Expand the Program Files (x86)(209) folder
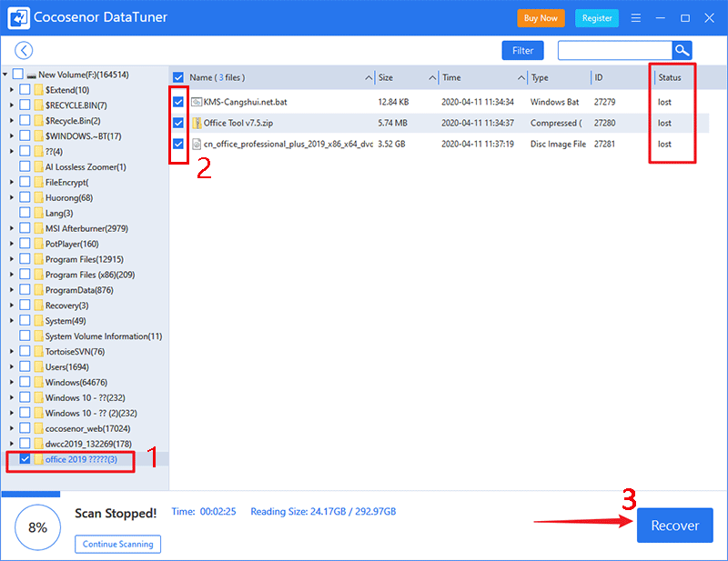This screenshot has height=561, width=728. pos(12,275)
